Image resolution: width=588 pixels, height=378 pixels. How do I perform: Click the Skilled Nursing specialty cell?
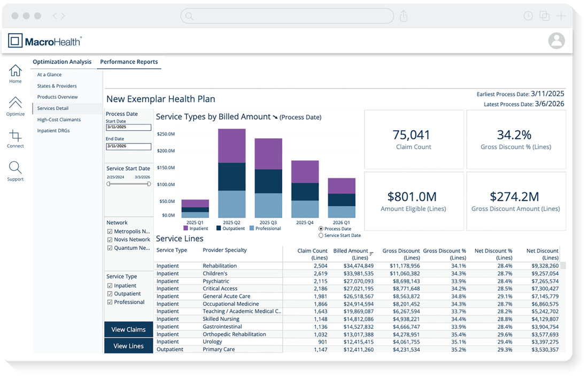221,319
